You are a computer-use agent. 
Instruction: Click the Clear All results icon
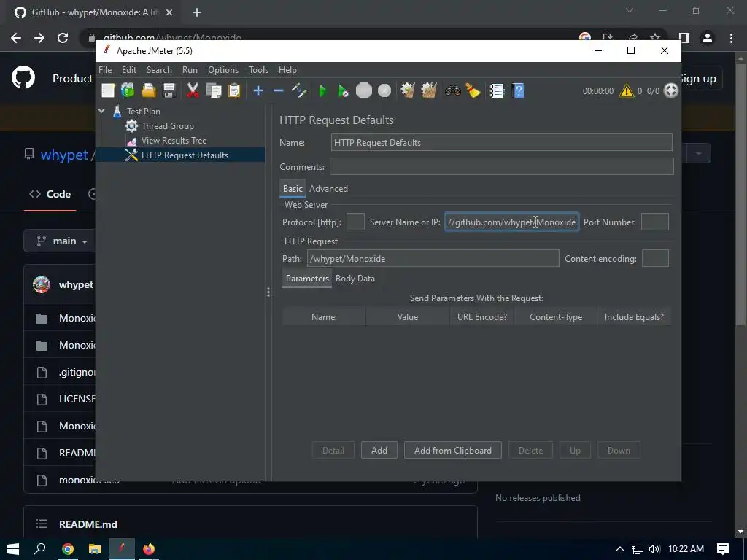click(429, 90)
